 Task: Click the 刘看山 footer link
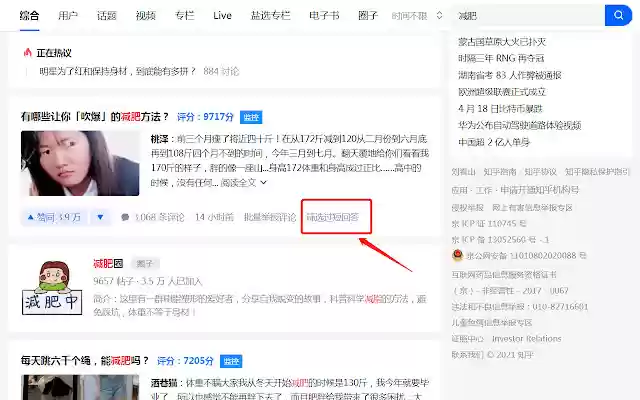(463, 172)
